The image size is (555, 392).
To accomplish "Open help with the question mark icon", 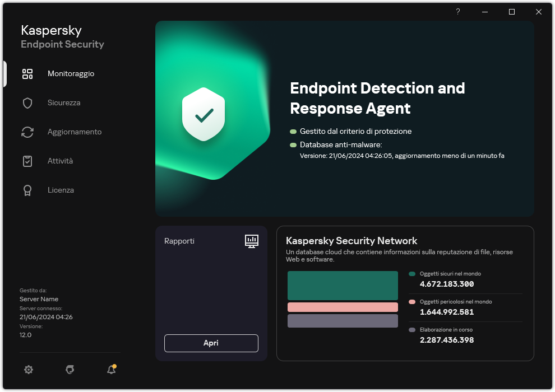I will pyautogui.click(x=458, y=12).
